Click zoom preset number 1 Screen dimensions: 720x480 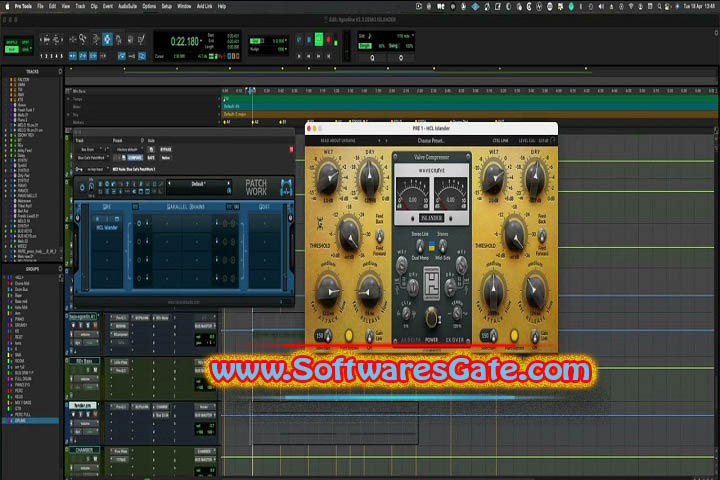click(x=41, y=56)
